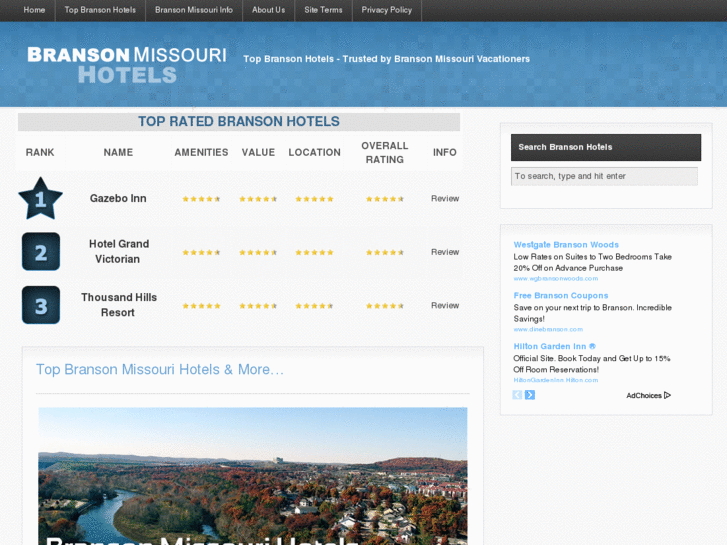The image size is (727, 545).
Task: Click Gazebo Inn overall rating stars
Action: 385,199
